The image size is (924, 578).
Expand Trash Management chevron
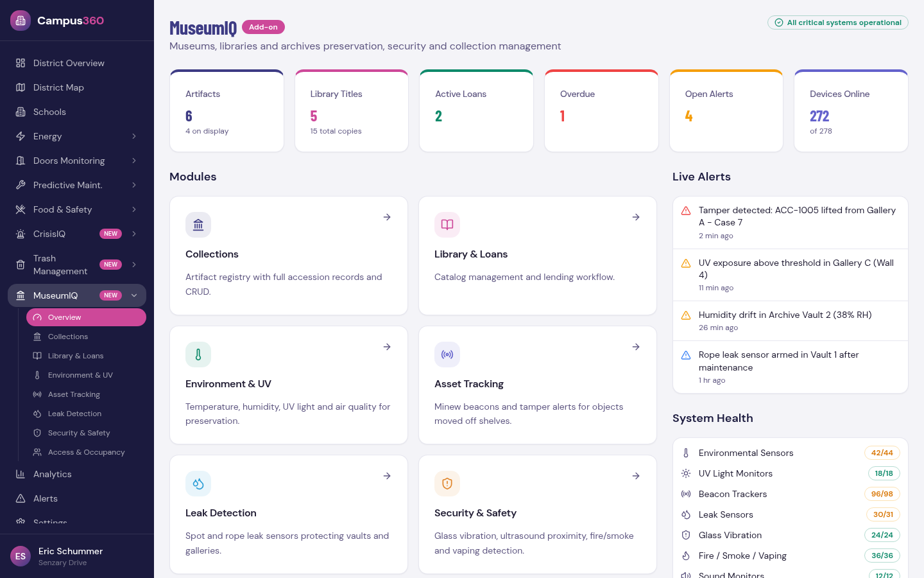pyautogui.click(x=134, y=265)
